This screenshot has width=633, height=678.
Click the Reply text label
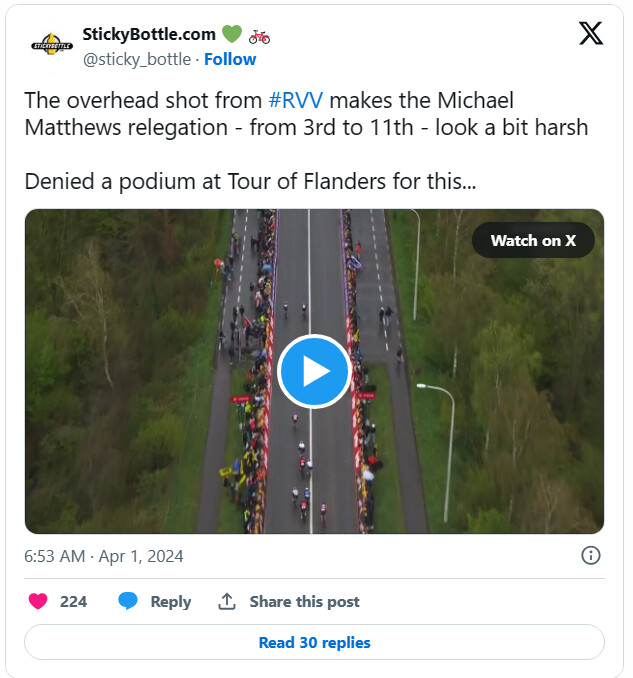click(x=171, y=601)
